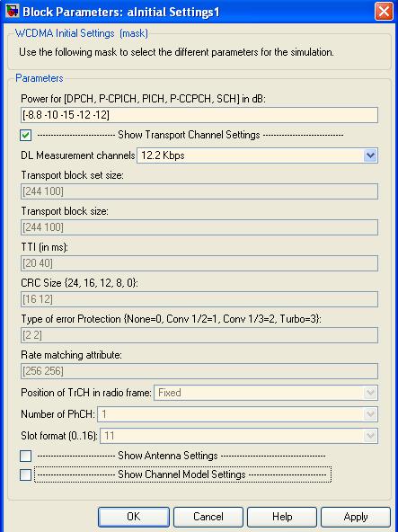Click the OK button
Viewport: 398px width, 532px height.
click(133, 517)
